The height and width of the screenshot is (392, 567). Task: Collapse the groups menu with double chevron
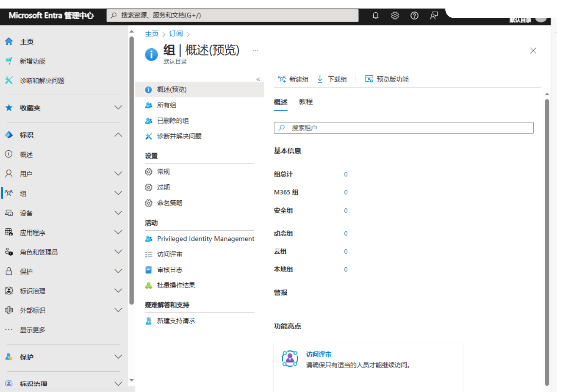pyautogui.click(x=258, y=79)
